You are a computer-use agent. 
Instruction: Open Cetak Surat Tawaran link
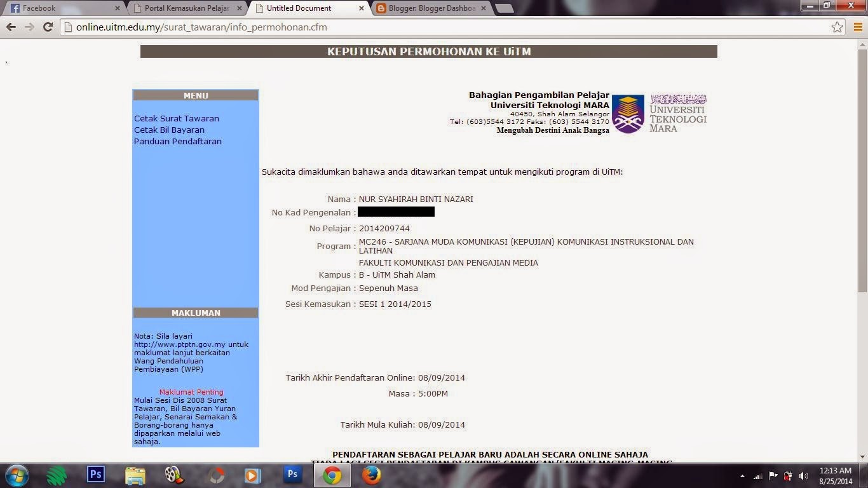[x=177, y=118]
